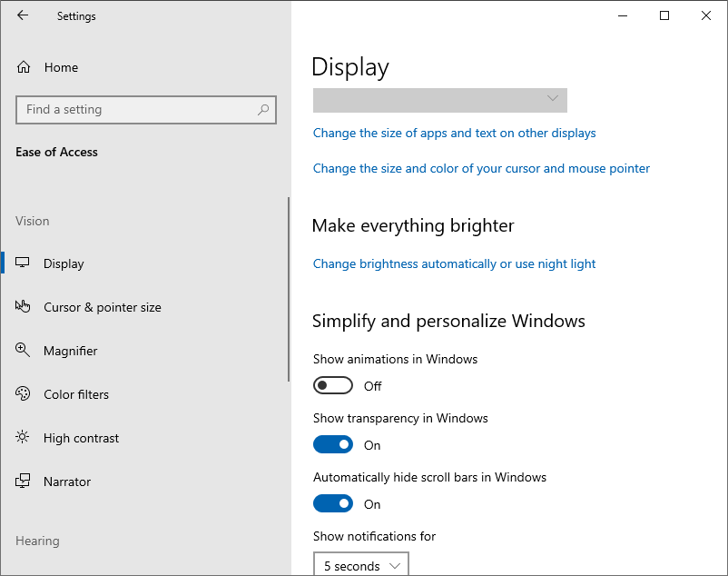
Task: Click the search magnifier icon
Action: pyautogui.click(x=263, y=110)
